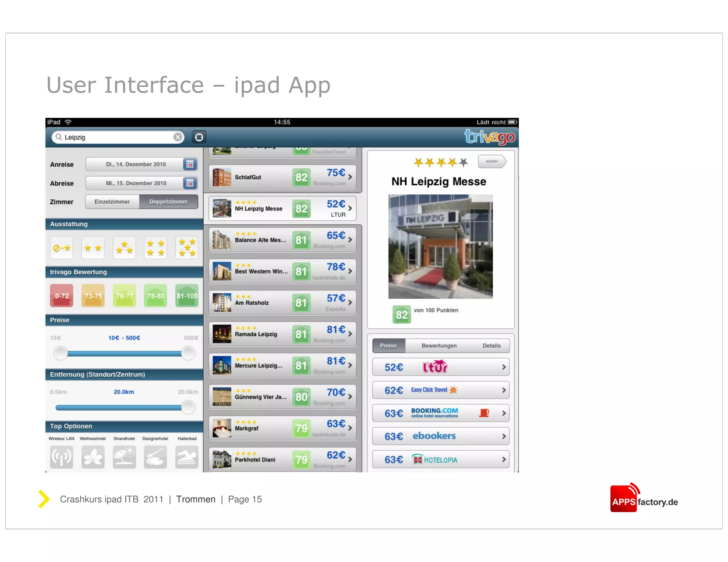The height and width of the screenshot is (562, 728).
Task: Toggle the 78-80 rating filter
Action: (155, 296)
